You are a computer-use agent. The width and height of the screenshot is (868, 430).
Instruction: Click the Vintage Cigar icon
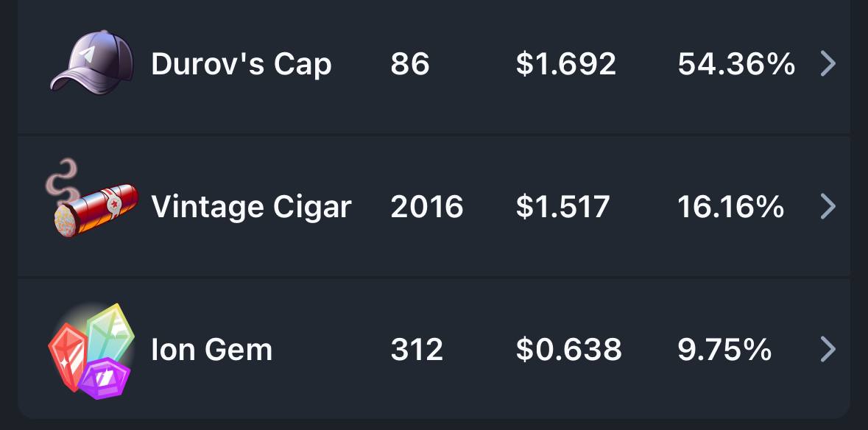(x=92, y=200)
